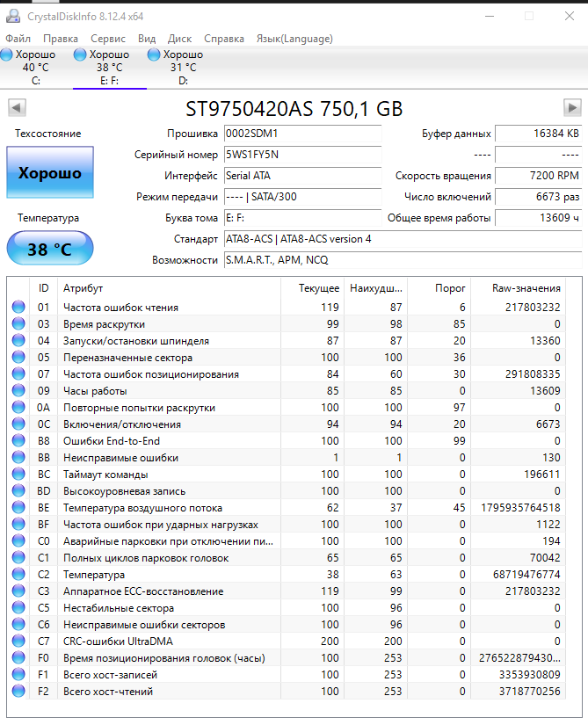The height and width of the screenshot is (725, 588).
Task: Click status icon of attribute C2 row
Action: (18, 574)
